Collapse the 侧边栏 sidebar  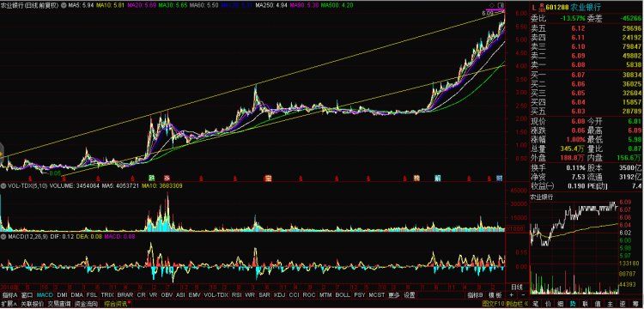(x=517, y=304)
